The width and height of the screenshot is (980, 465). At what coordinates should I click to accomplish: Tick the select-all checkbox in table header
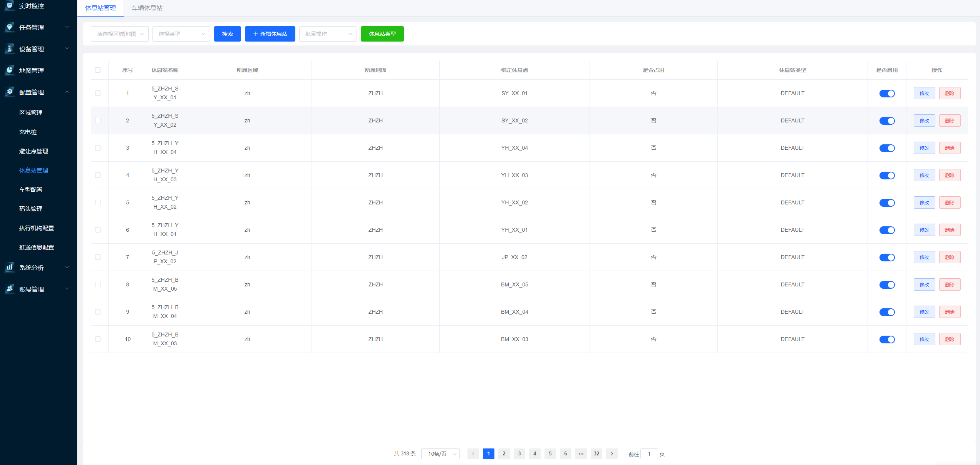click(x=98, y=70)
